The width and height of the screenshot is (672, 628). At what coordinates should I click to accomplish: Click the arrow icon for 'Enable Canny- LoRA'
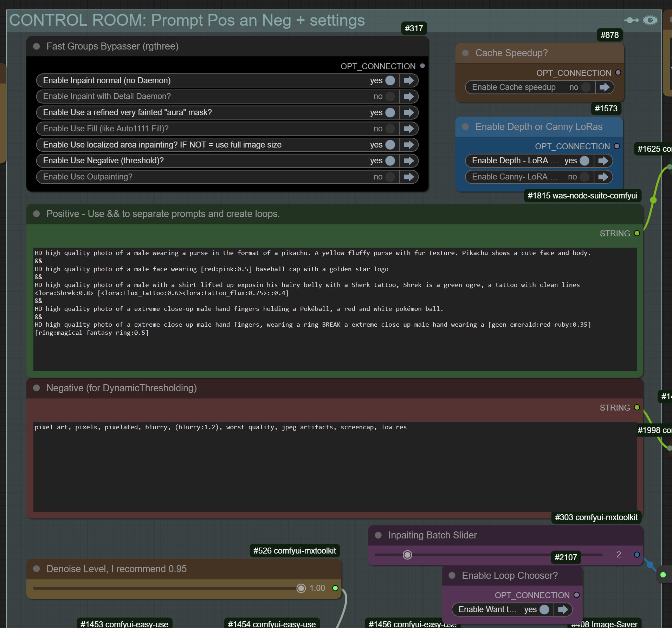(x=603, y=177)
